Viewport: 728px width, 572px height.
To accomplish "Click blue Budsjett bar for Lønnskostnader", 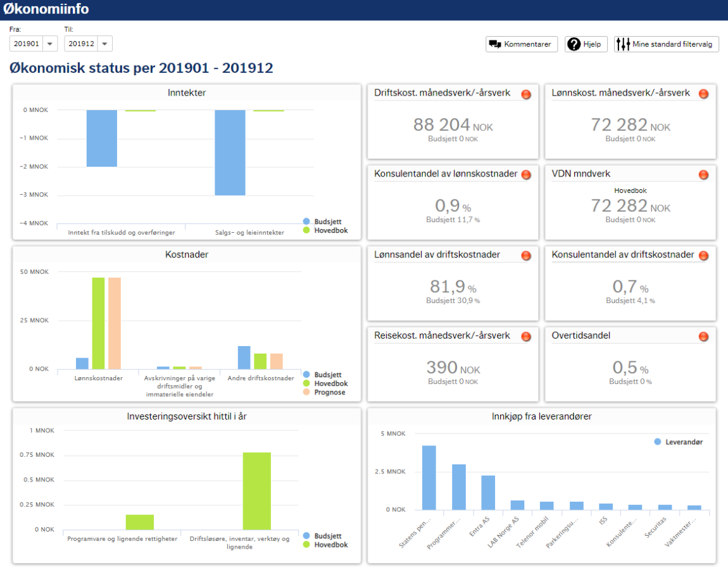I will pyautogui.click(x=82, y=364).
